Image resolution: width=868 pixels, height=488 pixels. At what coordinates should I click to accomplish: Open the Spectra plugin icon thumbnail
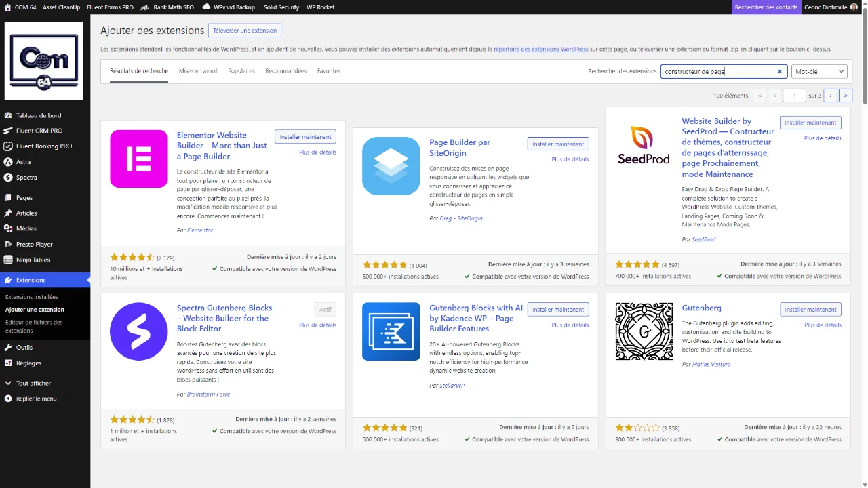139,331
